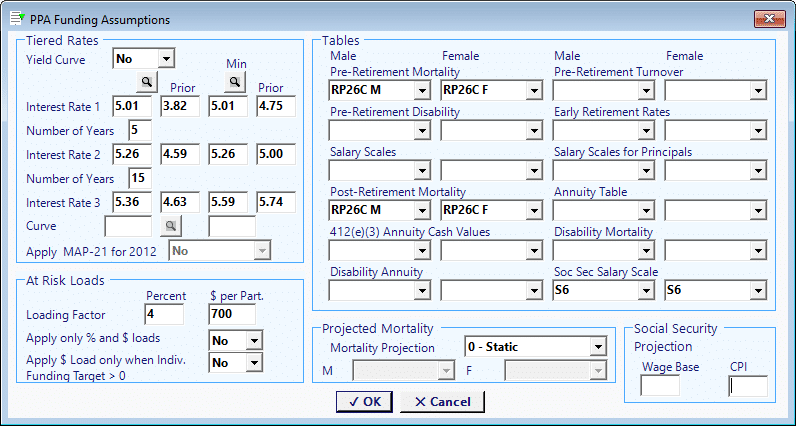Click the magnifier icon next to Curve field

171,226
